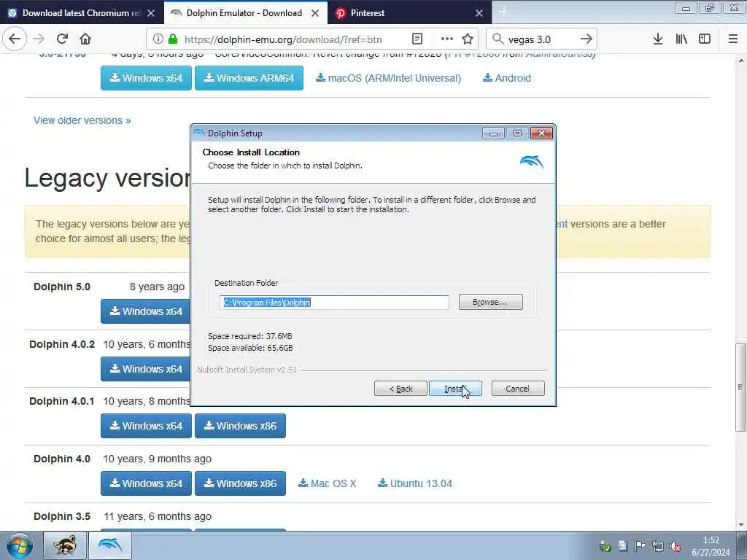Close the Dolphin Setup dialog window
Screen dimensions: 747x560
541,133
